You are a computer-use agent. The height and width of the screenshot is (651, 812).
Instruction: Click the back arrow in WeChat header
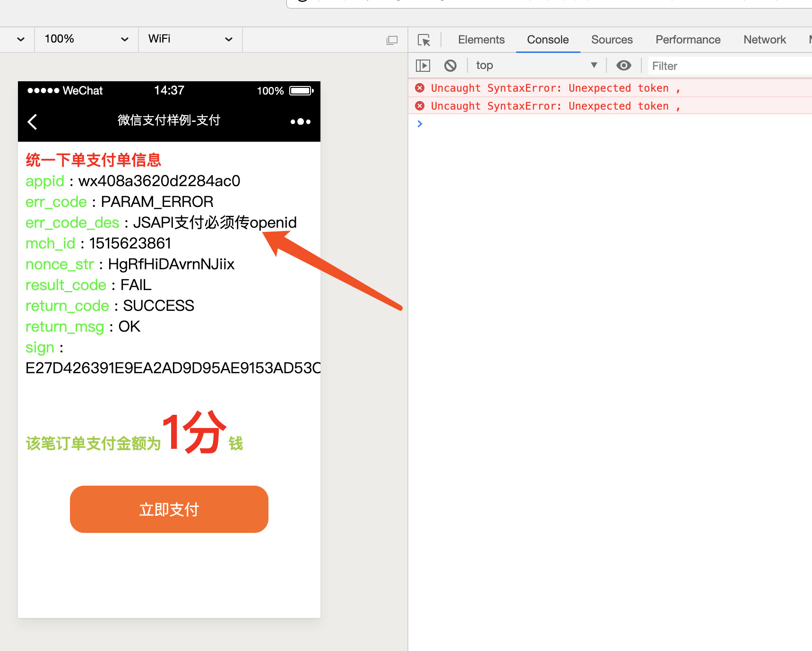[32, 122]
